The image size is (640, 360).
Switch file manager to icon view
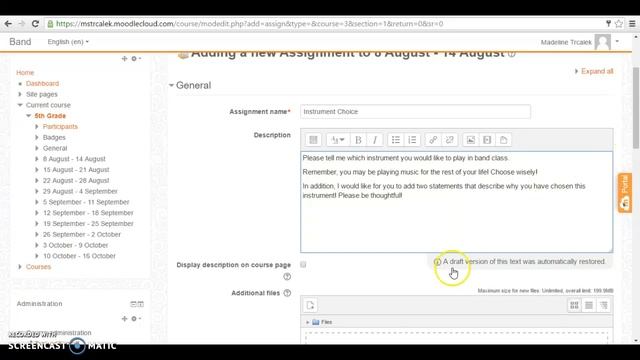[574, 305]
